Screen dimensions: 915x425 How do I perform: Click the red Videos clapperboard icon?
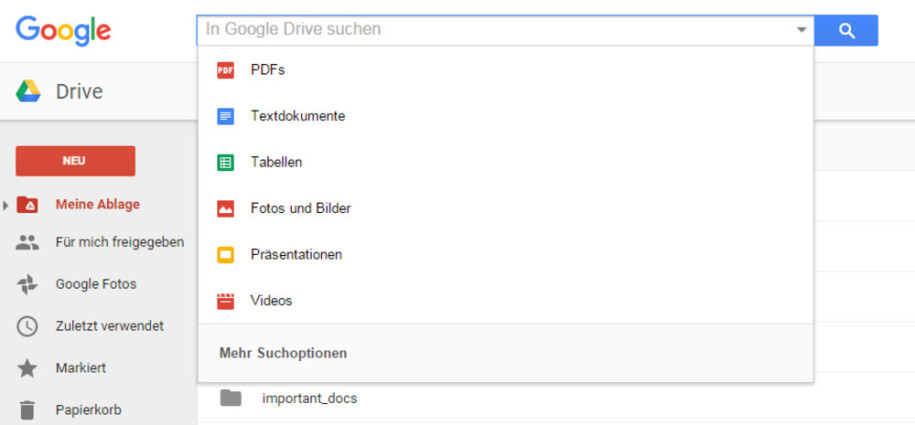[x=225, y=301]
